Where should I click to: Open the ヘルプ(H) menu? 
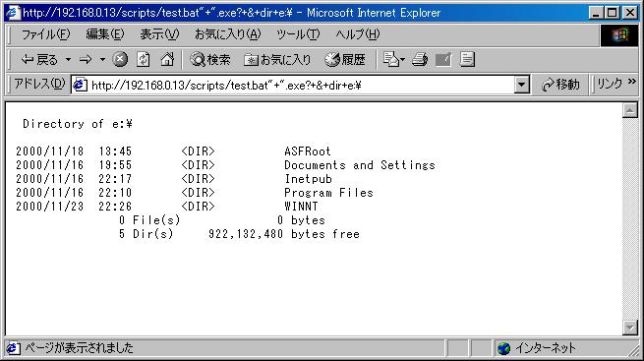click(x=357, y=34)
